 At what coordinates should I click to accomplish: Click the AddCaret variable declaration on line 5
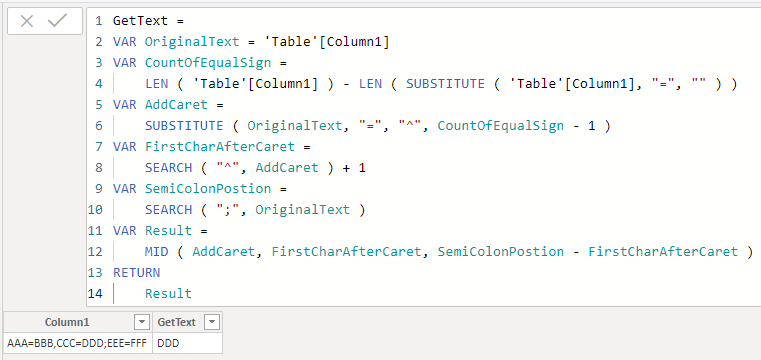176,105
